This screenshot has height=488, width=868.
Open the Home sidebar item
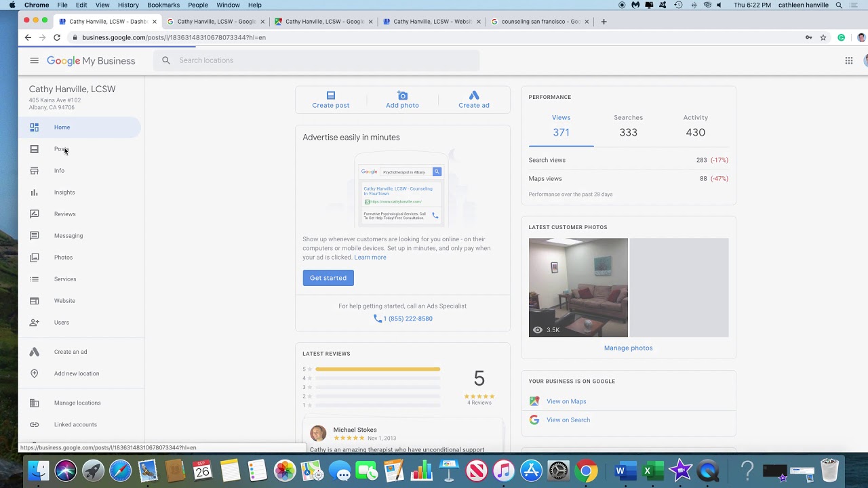79,127
